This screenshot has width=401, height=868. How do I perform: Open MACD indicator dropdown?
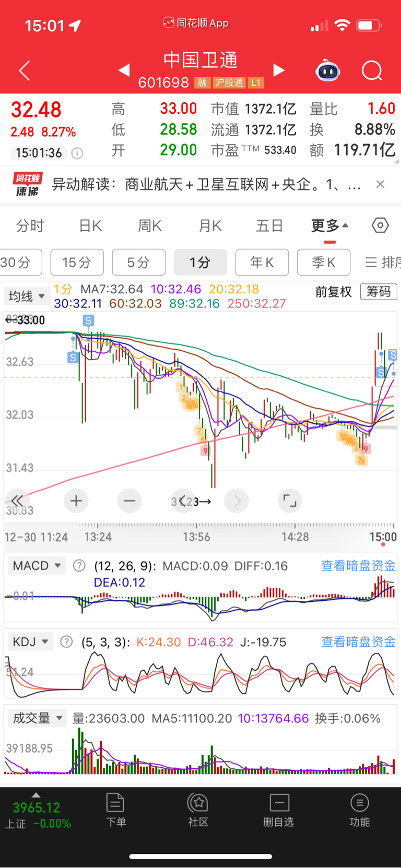pos(36,566)
